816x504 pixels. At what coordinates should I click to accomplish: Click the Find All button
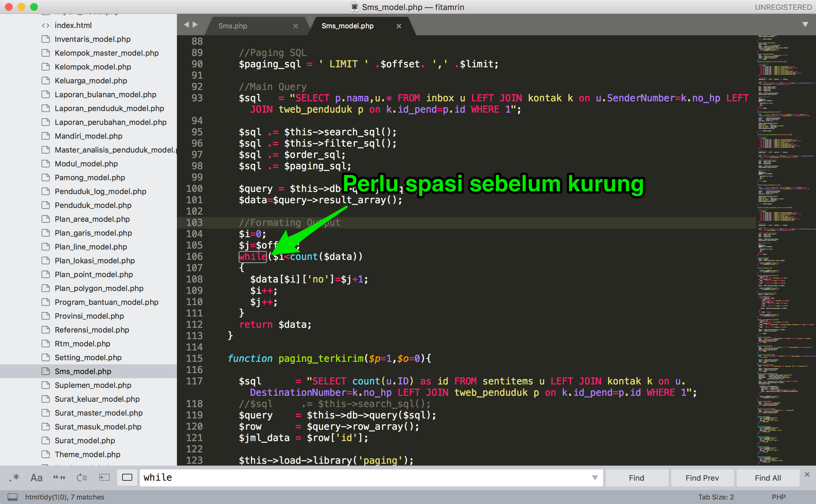(x=767, y=477)
